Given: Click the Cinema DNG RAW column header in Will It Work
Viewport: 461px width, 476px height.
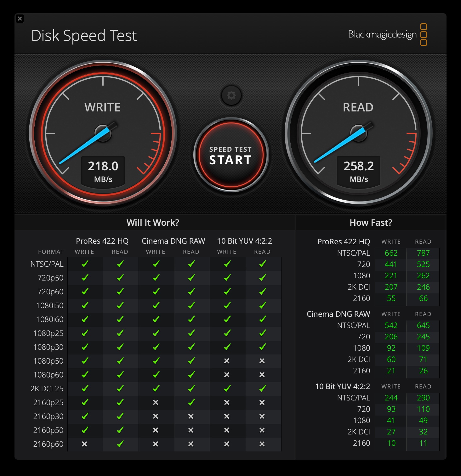Looking at the screenshot, I should 173,241.
